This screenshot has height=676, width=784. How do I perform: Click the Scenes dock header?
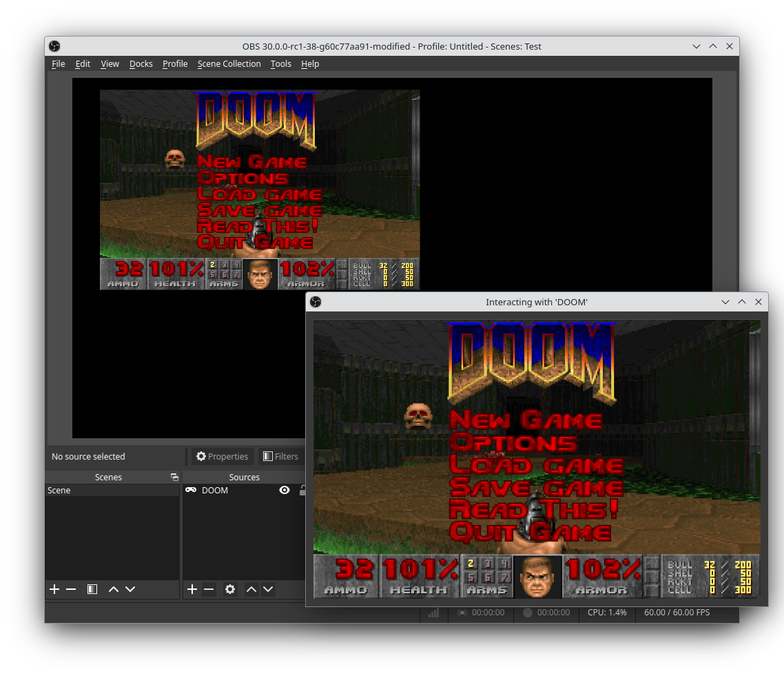108,477
